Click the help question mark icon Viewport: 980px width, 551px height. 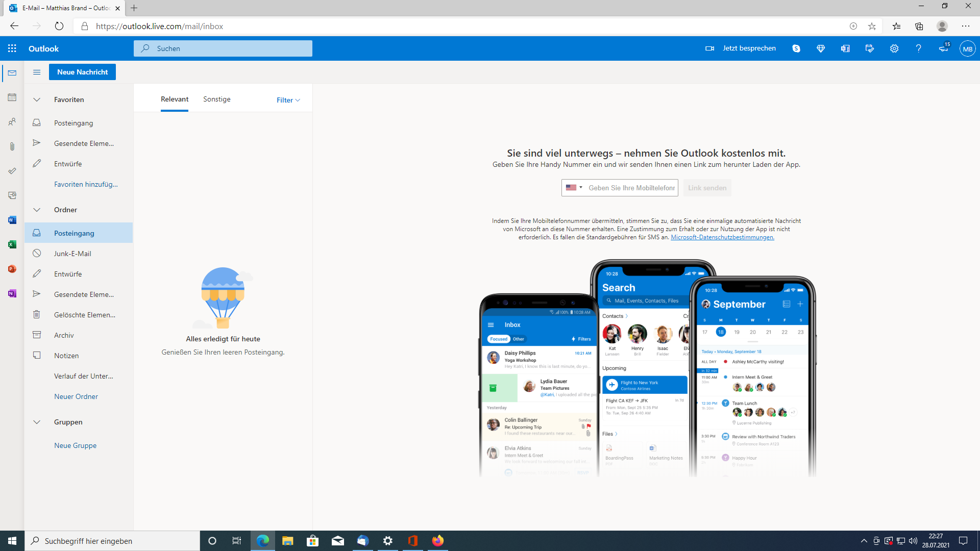919,48
